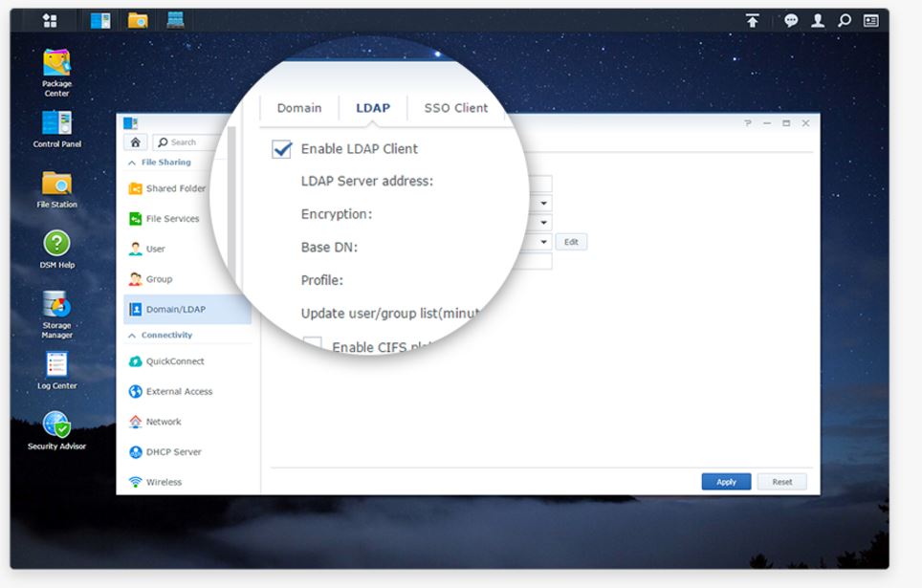922x588 pixels.
Task: Click the Reset button
Action: tap(782, 482)
